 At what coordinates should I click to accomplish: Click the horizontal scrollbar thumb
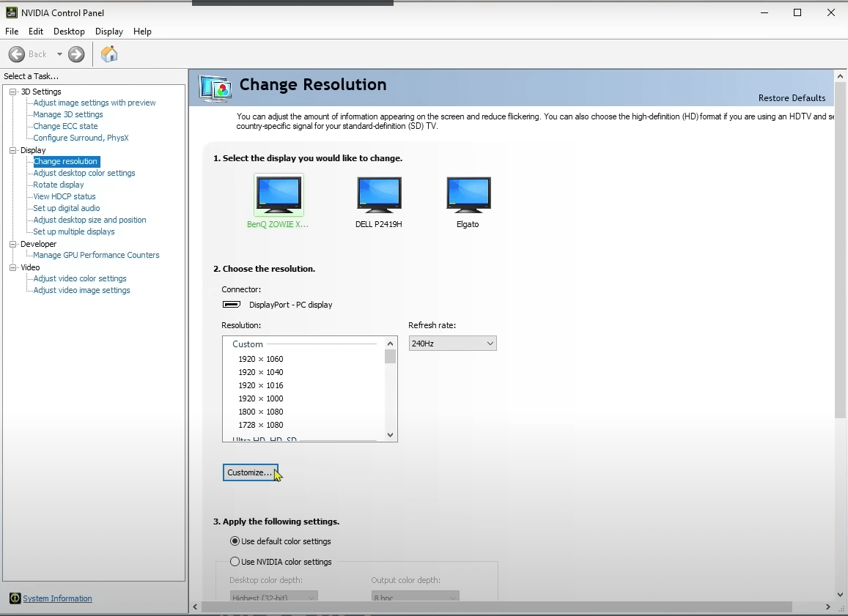click(496, 606)
